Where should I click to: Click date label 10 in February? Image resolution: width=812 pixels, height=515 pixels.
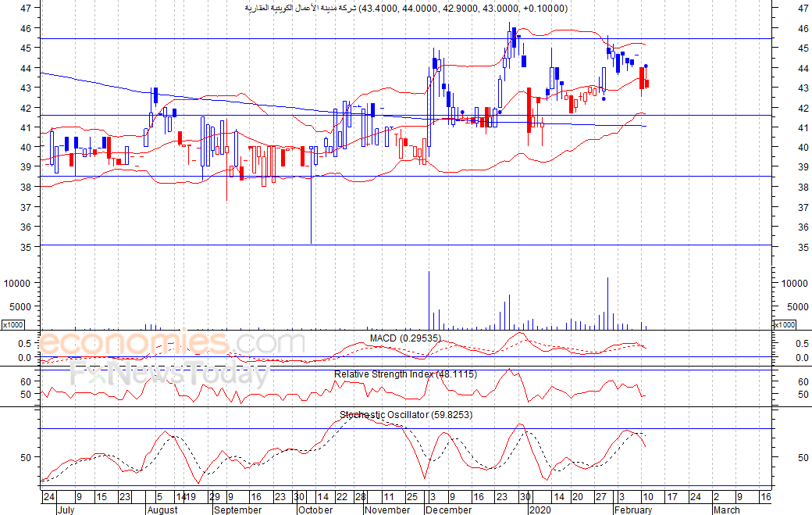tap(648, 497)
